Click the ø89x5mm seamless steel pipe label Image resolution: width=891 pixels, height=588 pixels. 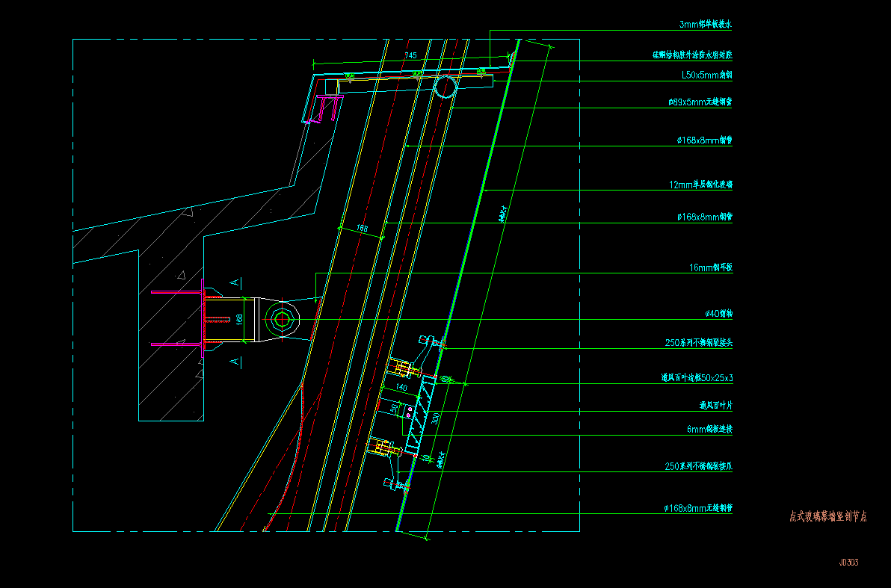[700, 102]
